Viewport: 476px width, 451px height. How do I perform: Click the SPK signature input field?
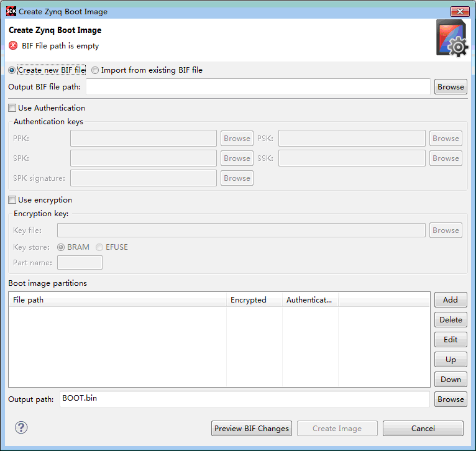coord(144,178)
